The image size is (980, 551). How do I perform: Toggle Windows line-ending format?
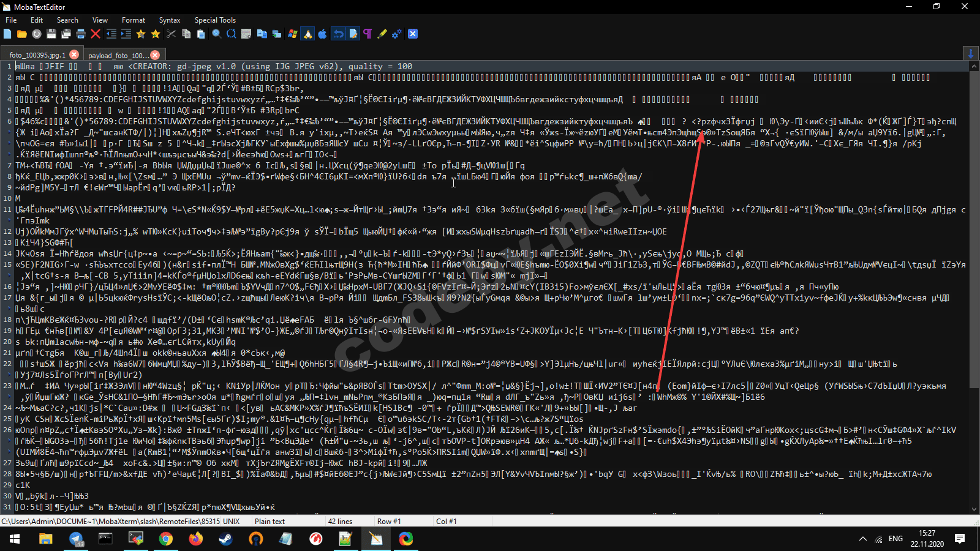pos(292,34)
